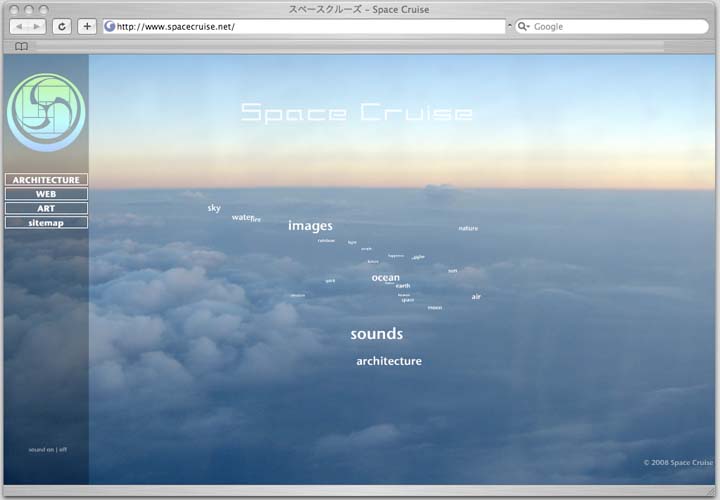The width and height of the screenshot is (720, 500).
Task: Click into the Google search field
Action: click(x=615, y=27)
